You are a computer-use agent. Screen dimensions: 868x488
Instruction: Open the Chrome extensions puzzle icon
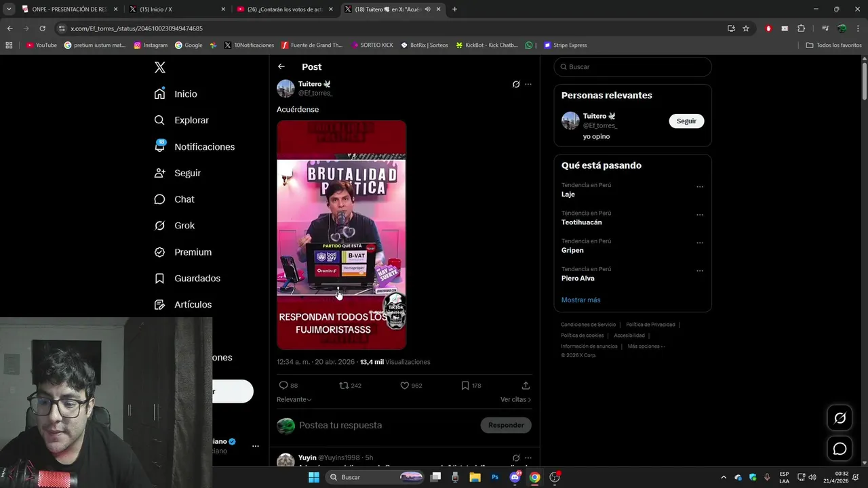802,28
